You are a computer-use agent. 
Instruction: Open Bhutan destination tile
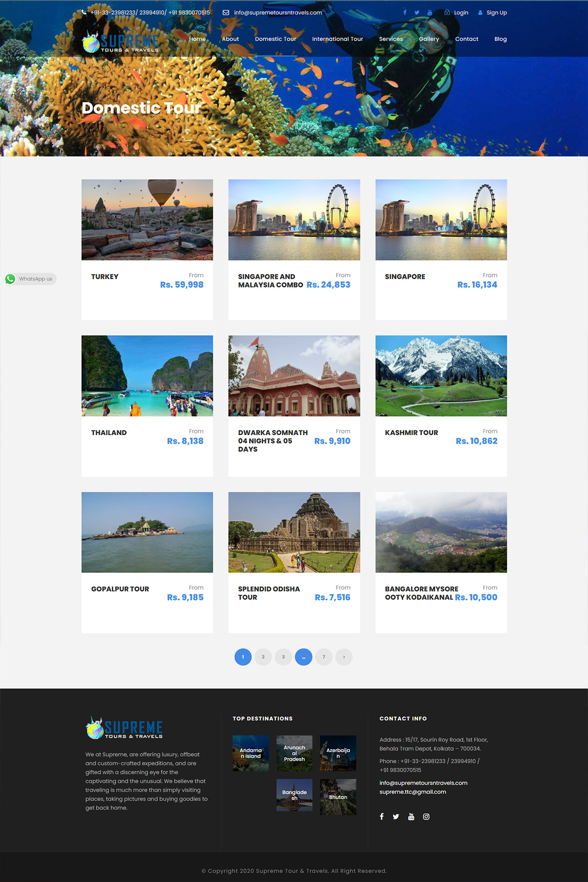pyautogui.click(x=338, y=797)
